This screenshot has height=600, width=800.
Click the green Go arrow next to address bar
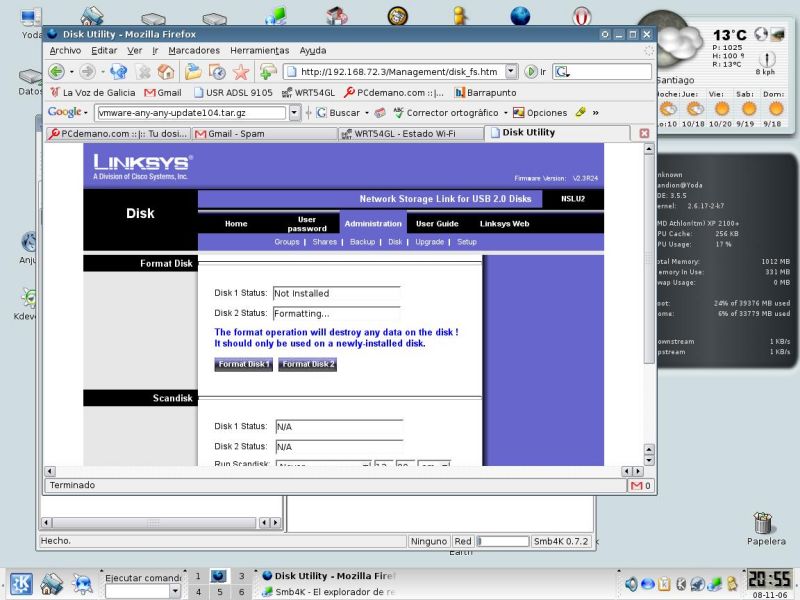[531, 71]
